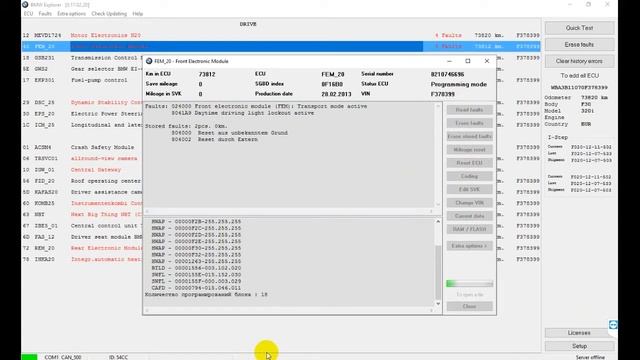Click the Coding button

pos(469,176)
